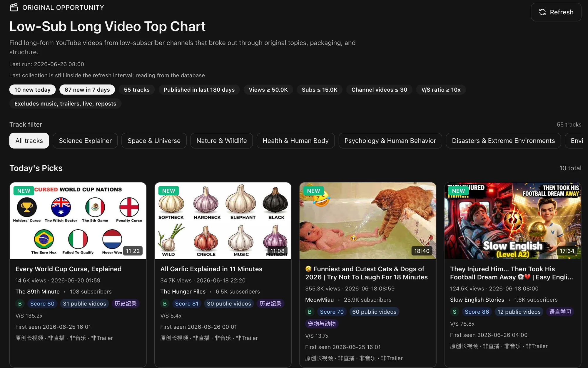Click 355.3K views · 2026-06-18 08:59 text
Image resolution: width=588 pixels, height=368 pixels.
click(x=350, y=289)
